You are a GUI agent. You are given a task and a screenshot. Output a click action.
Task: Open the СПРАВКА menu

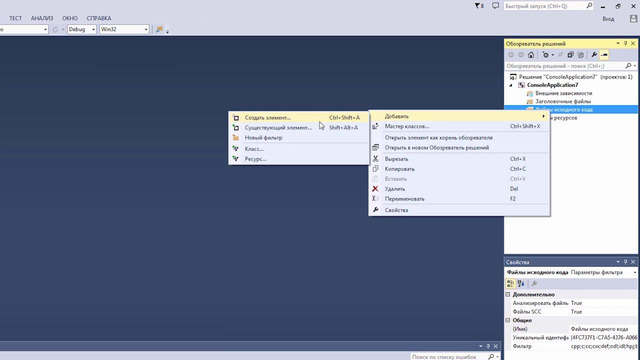point(99,18)
